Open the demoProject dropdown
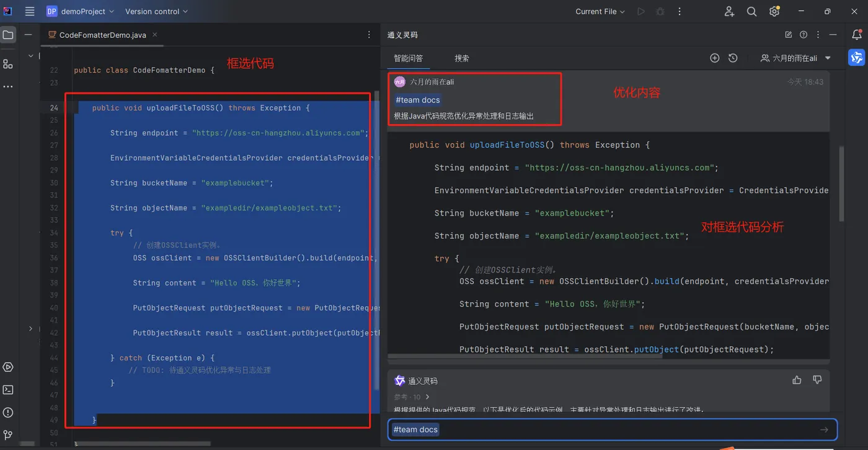Image resolution: width=868 pixels, height=450 pixels. (81, 11)
